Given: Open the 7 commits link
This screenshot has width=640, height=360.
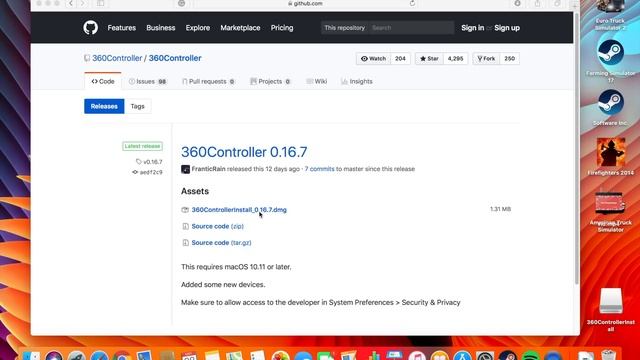Looking at the screenshot, I should [320, 169].
